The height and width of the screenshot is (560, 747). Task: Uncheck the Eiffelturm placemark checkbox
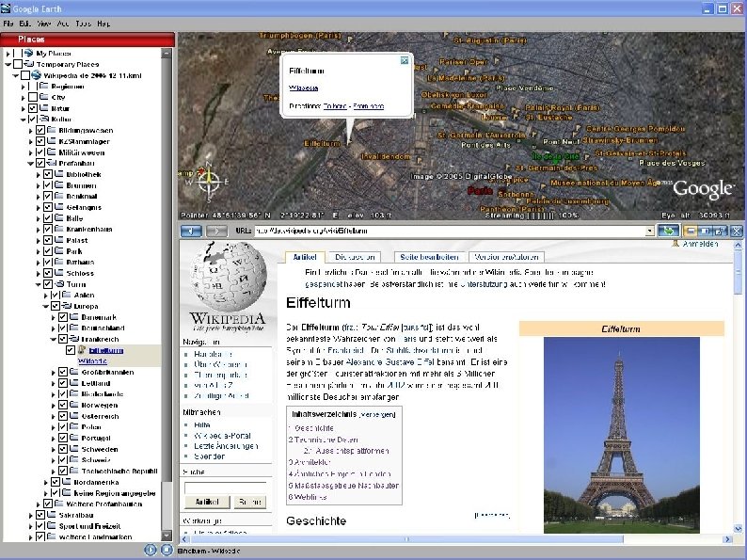pyautogui.click(x=70, y=350)
